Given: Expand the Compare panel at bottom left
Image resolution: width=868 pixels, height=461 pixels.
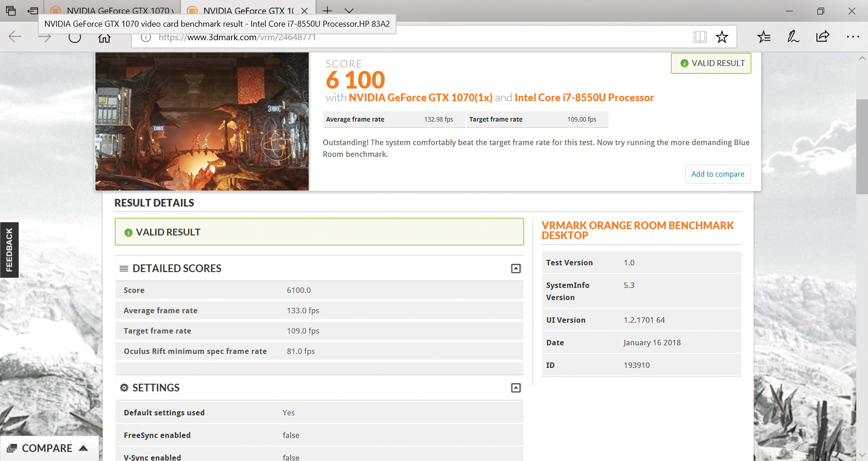Looking at the screenshot, I should pyautogui.click(x=49, y=448).
